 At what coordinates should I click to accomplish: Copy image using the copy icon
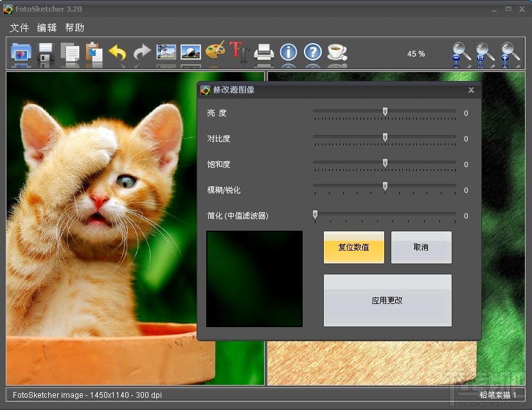click(70, 52)
